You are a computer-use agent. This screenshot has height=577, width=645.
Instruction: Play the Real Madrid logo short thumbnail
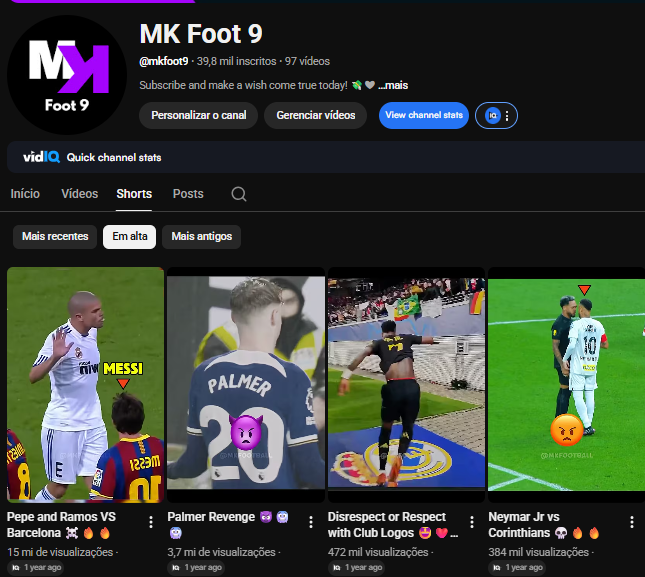(406, 385)
